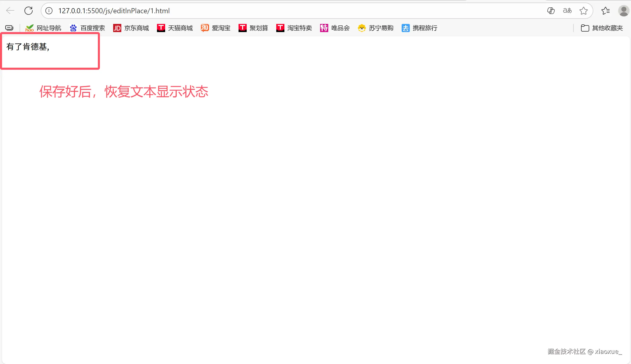Click the workspaces icon left of favorites bar

[9, 28]
